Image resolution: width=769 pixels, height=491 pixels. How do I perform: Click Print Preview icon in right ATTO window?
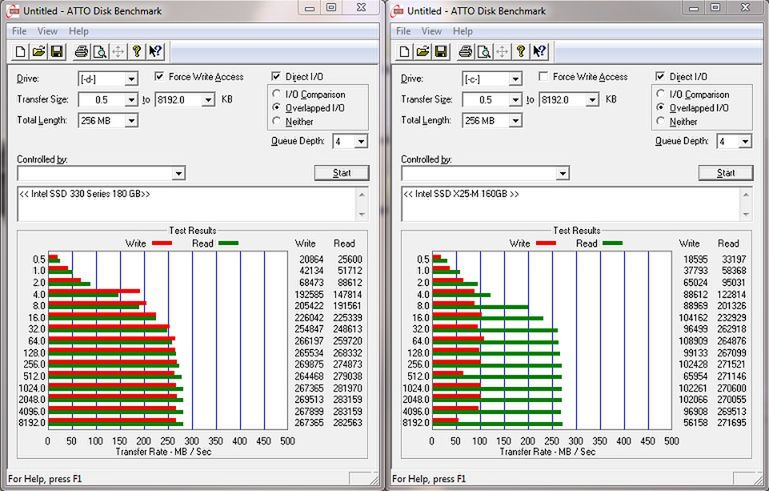(x=484, y=52)
